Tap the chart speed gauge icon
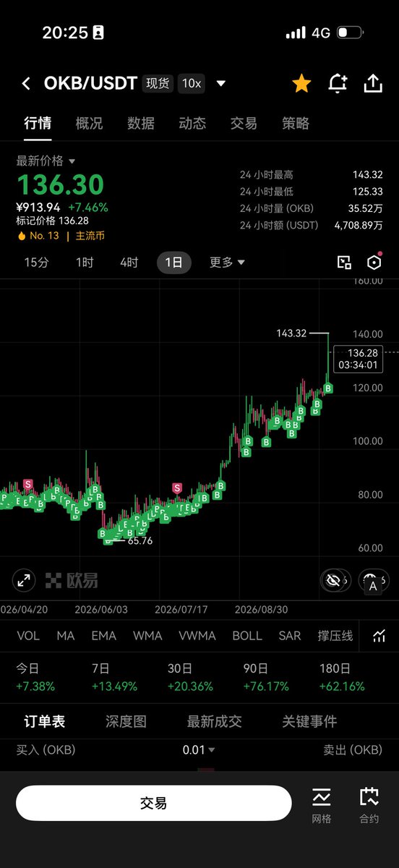 tap(374, 580)
